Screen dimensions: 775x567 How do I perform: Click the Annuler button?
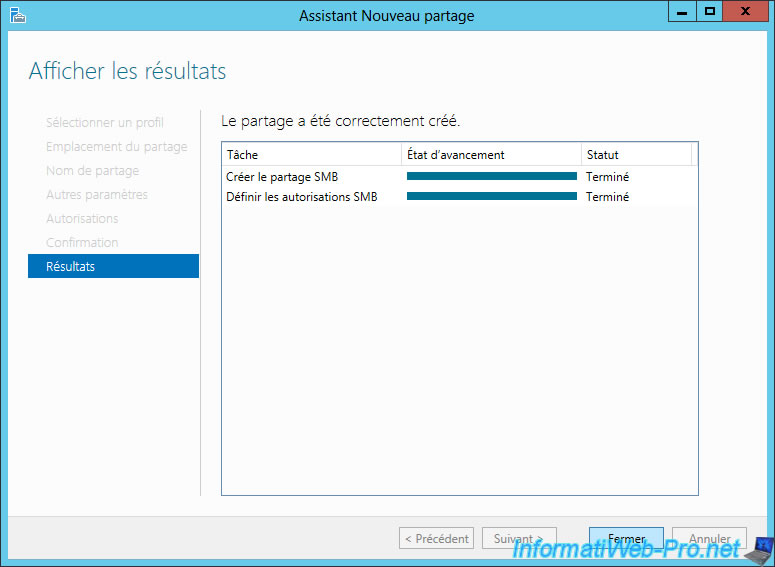pyautogui.click(x=709, y=538)
